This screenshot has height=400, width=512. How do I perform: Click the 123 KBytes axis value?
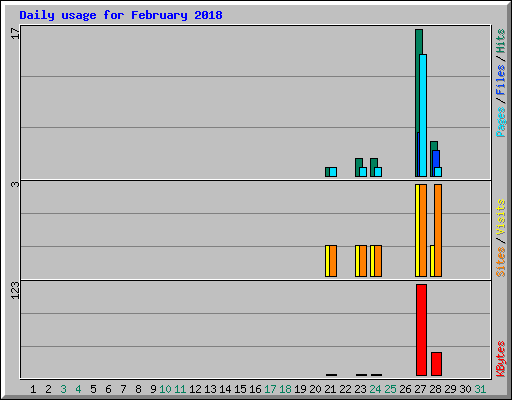pos(15,290)
